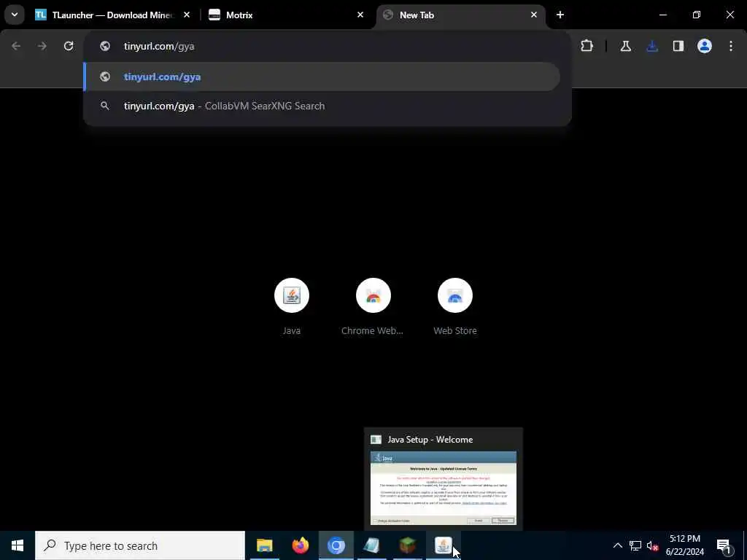Click the address bar text tinyurl.com/gya
747x560 pixels.
point(159,46)
